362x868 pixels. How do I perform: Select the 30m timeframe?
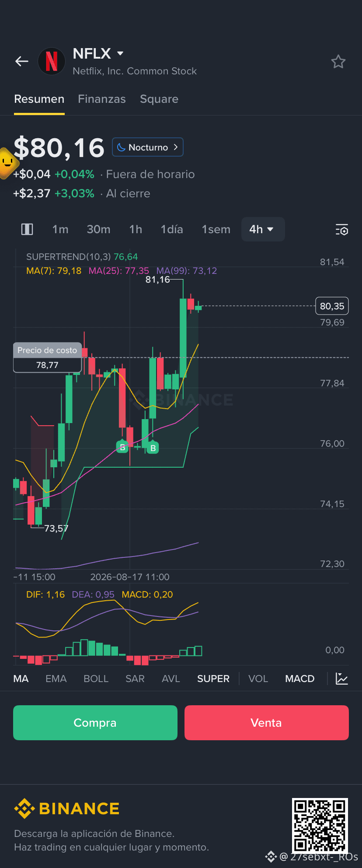(98, 229)
